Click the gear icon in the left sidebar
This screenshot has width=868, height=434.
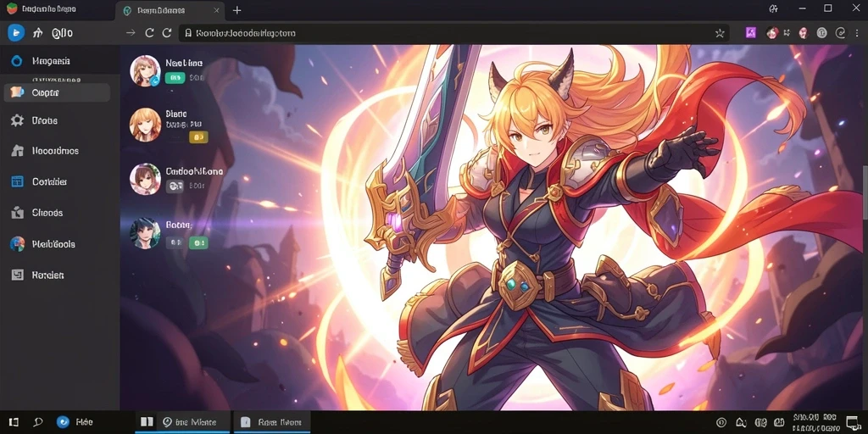click(x=17, y=120)
